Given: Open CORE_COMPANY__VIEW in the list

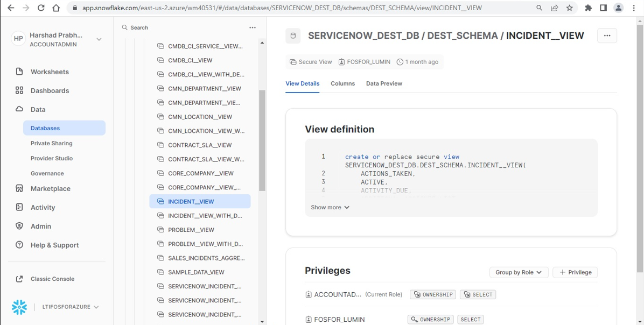Looking at the screenshot, I should coord(200,174).
